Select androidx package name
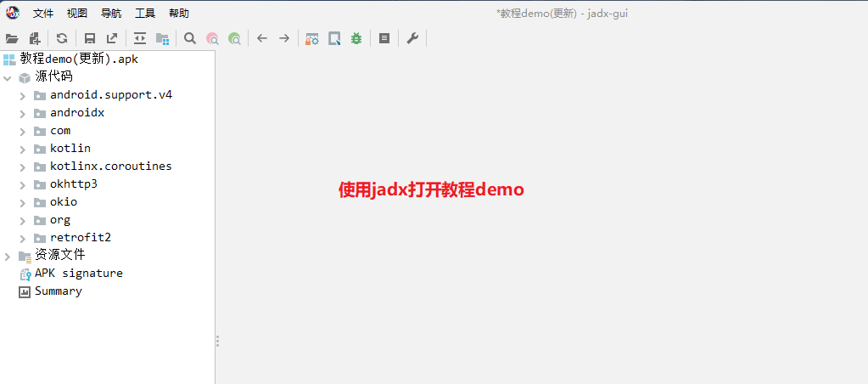 coord(77,112)
